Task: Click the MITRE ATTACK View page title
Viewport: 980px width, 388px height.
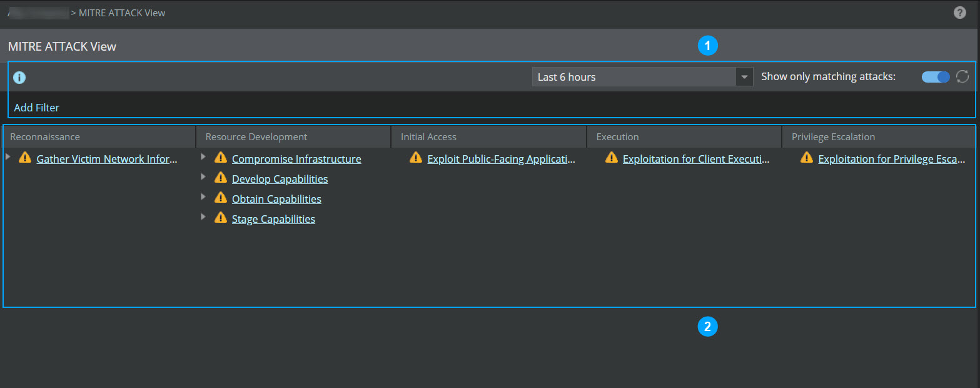Action: 62,46
